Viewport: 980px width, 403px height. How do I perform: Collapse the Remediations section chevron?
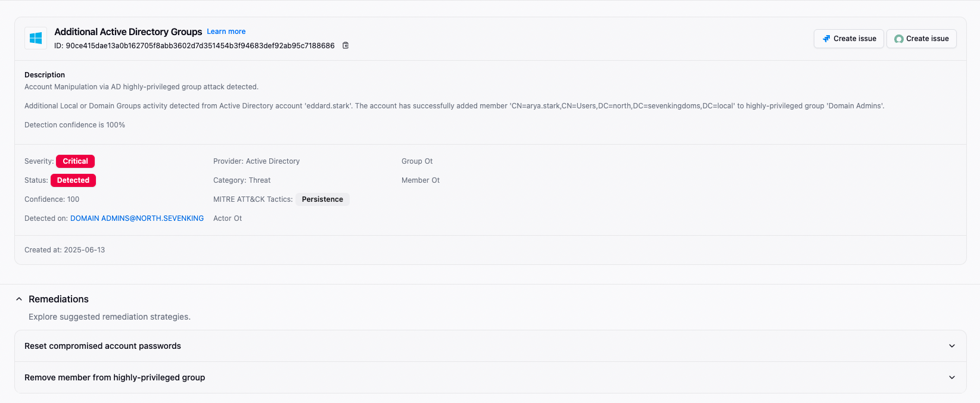point(19,299)
